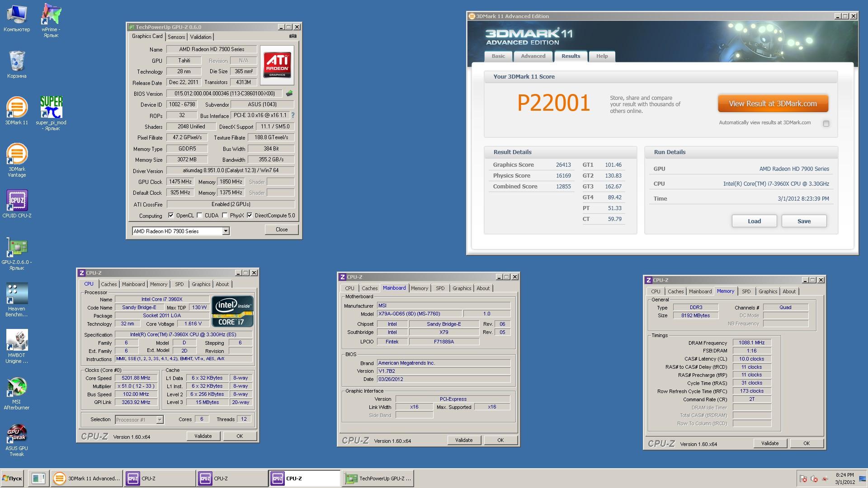868x488 pixels.
Task: Click the P22001 score text
Action: (x=553, y=103)
